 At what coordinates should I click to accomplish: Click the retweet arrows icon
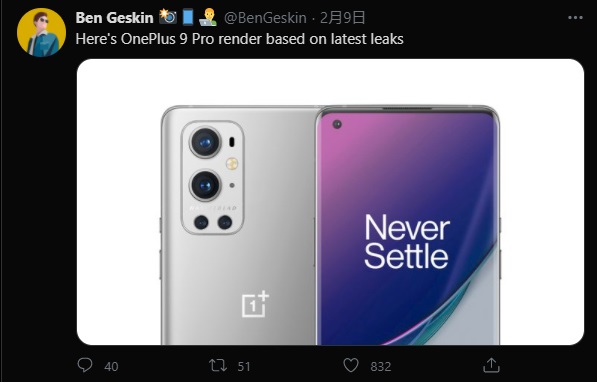218,366
